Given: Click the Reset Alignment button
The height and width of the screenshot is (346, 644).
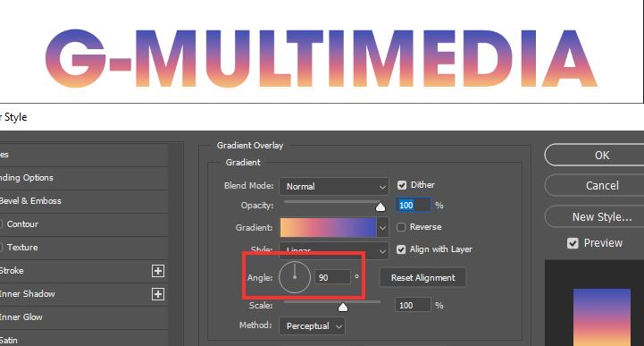Looking at the screenshot, I should [x=422, y=278].
